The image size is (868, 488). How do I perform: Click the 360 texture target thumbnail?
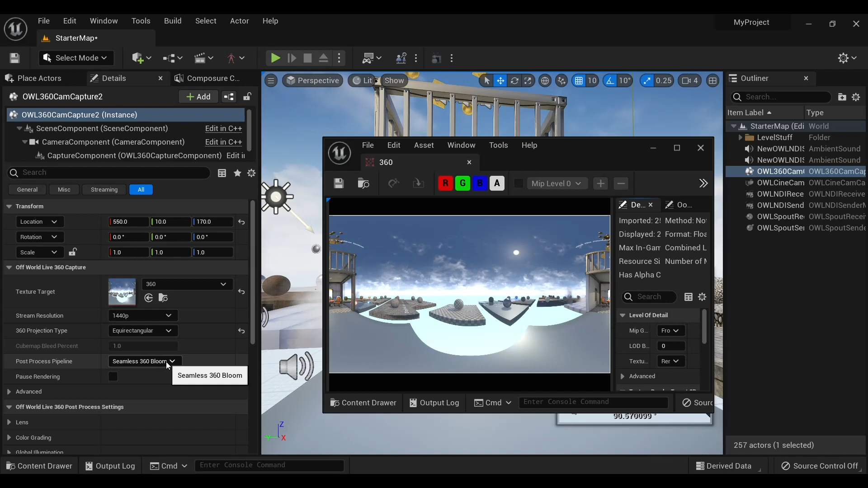pos(122,291)
